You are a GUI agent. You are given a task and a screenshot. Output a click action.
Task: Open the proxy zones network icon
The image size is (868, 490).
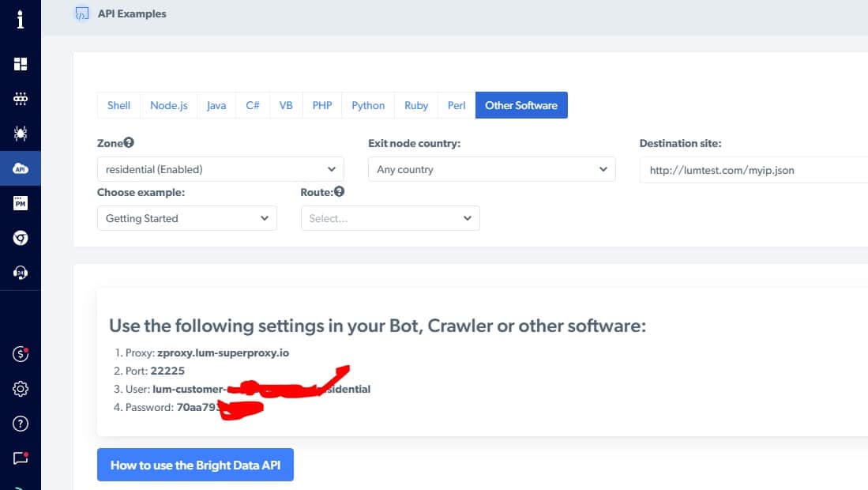coord(21,99)
